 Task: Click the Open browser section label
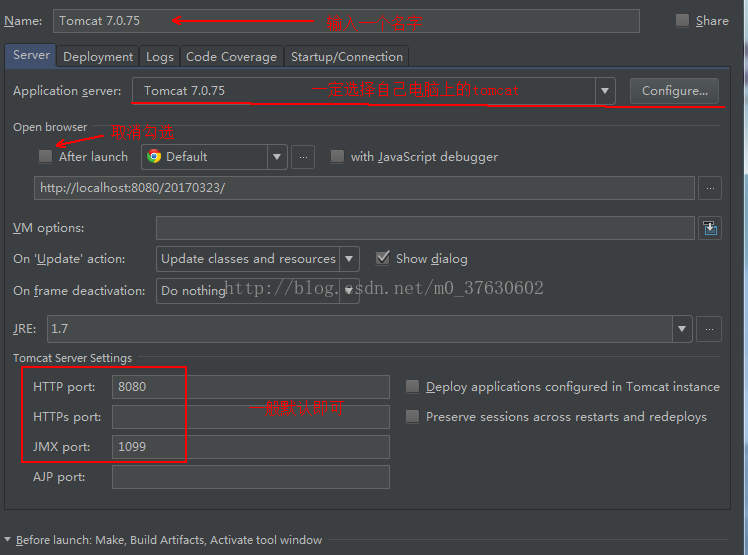click(50, 127)
